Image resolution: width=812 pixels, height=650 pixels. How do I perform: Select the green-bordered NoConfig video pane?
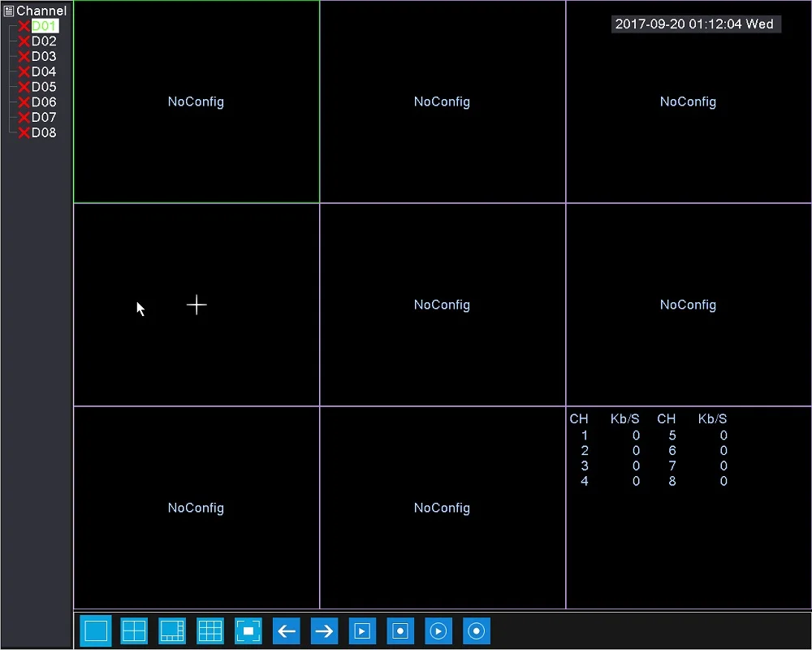point(197,102)
